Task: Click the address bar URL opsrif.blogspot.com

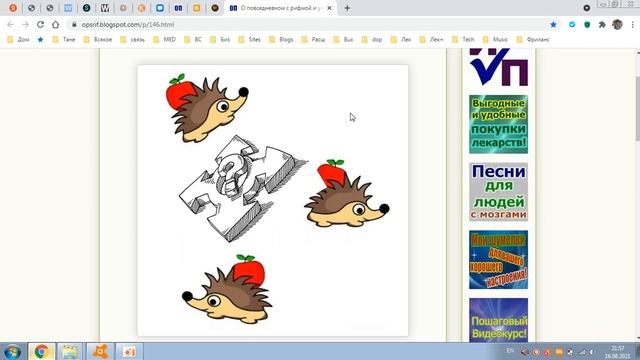Action: click(128, 24)
